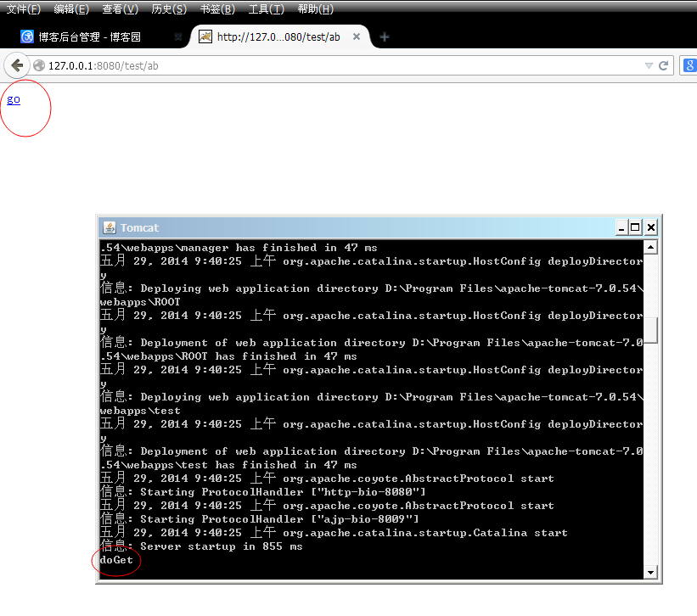The height and width of the screenshot is (616, 697).
Task: Click the Google search engine icon
Action: [x=689, y=65]
